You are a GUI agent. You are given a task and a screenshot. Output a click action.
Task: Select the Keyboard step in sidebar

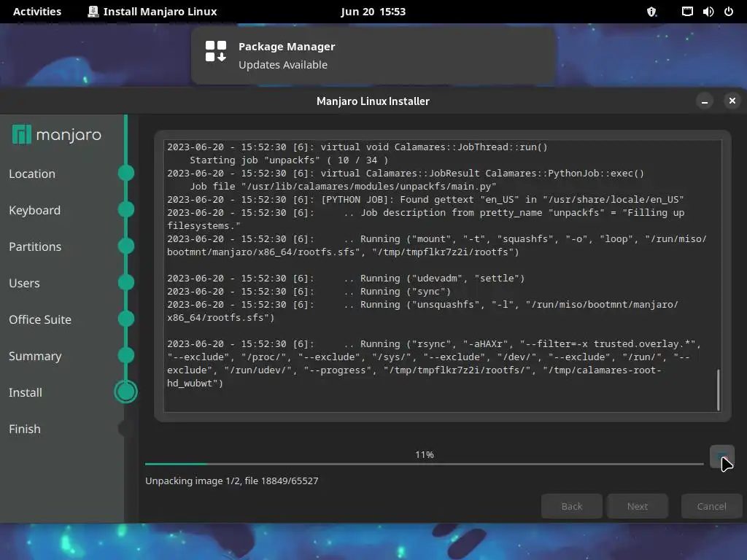click(x=35, y=210)
